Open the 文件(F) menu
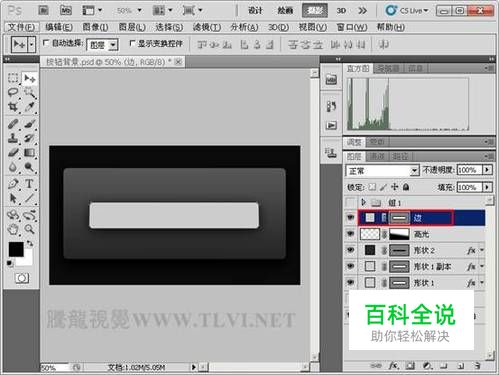The image size is (499, 375). click(x=21, y=27)
